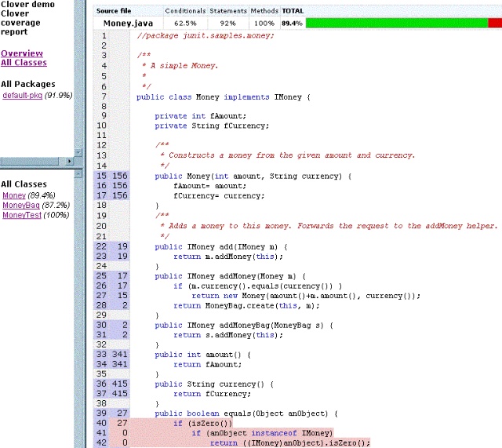Click the Conditionals column header
The image size is (502, 448).
186,12
